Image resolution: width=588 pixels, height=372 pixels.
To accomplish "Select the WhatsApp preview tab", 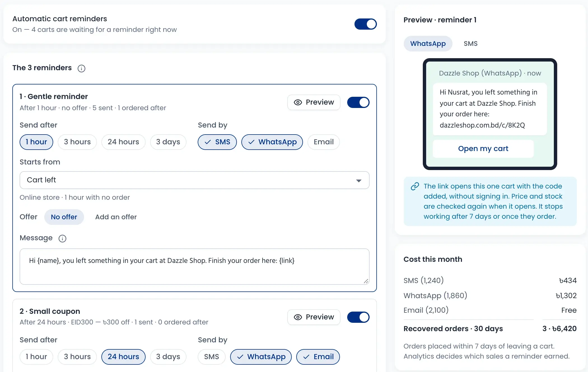I will pos(428,44).
